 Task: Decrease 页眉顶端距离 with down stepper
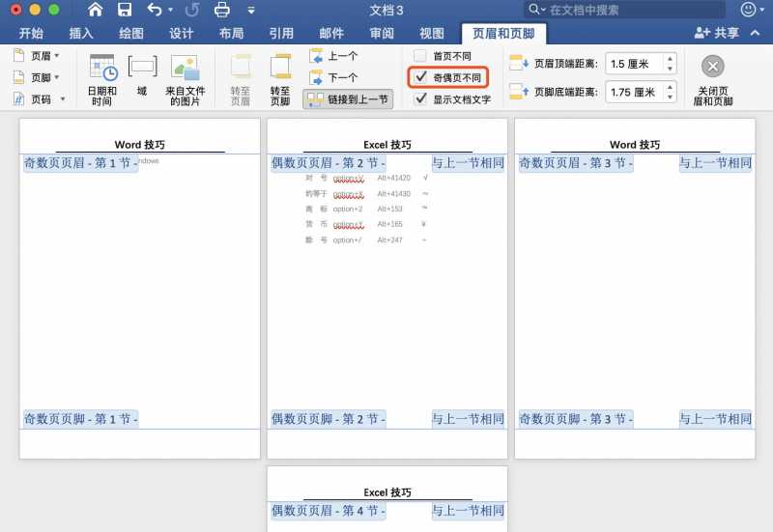pyautogui.click(x=670, y=69)
